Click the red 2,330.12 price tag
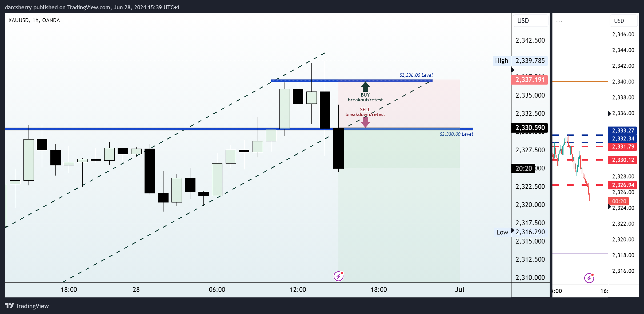This screenshot has height=314, width=644. click(x=623, y=160)
